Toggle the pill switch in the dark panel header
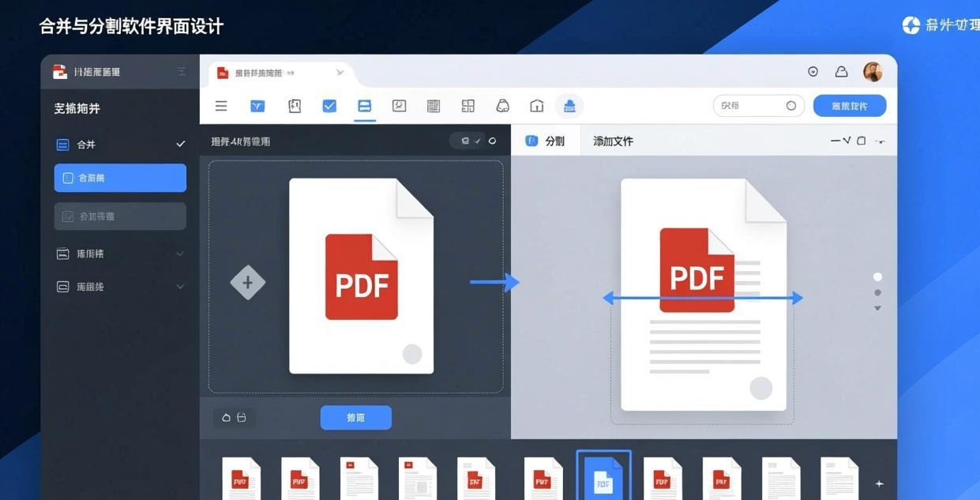The width and height of the screenshot is (980, 500). click(467, 141)
